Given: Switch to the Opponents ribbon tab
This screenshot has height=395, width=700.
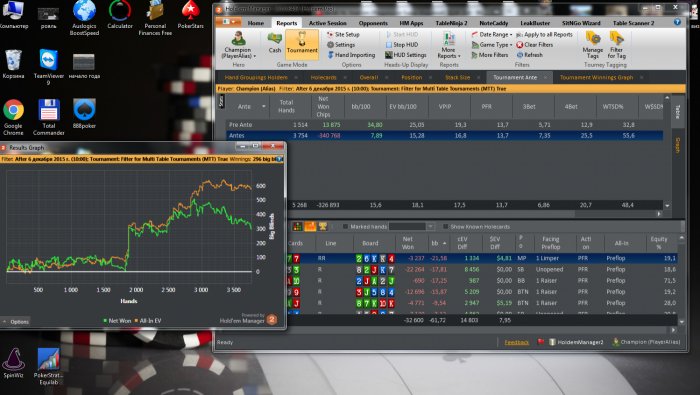Looking at the screenshot, I should pyautogui.click(x=373, y=23).
